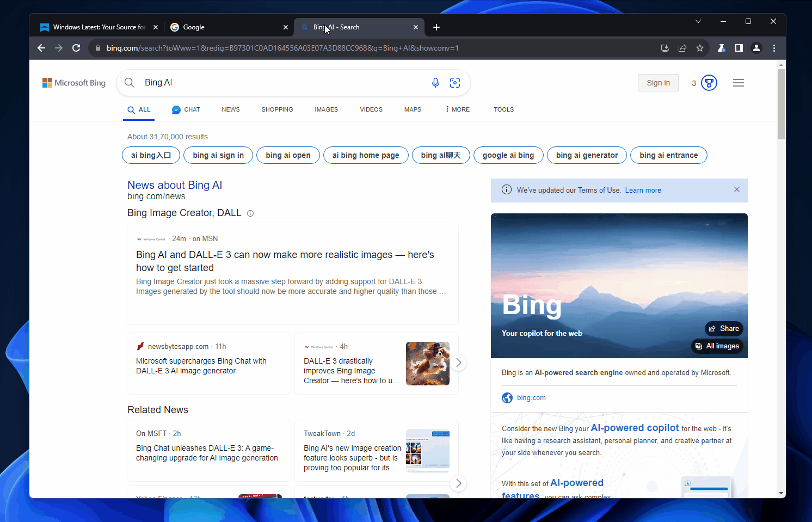Screen dimensions: 812x522
Task: Expand the news carousel with the right chevron
Action: 458,363
